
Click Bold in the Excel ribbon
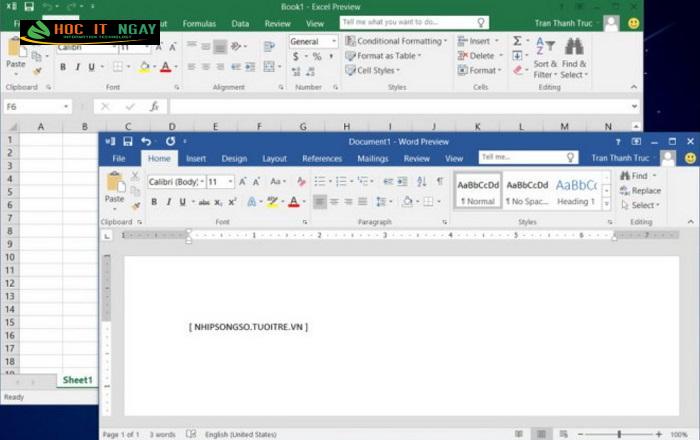[63, 67]
